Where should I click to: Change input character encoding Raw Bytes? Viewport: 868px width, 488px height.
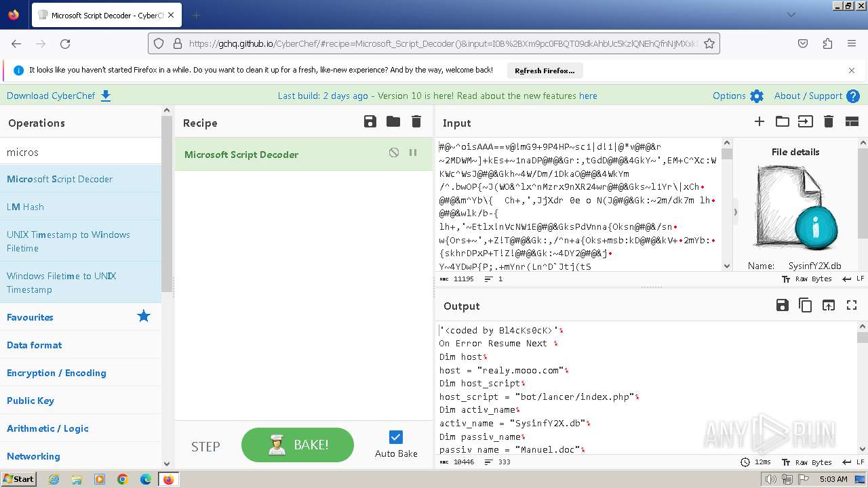pos(806,279)
